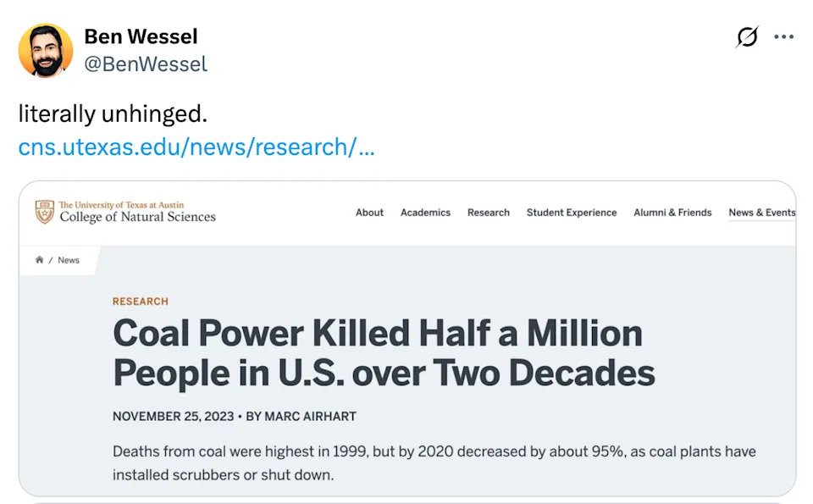The width and height of the screenshot is (813, 504).
Task: Select the News & Events tab
Action: [x=761, y=213]
